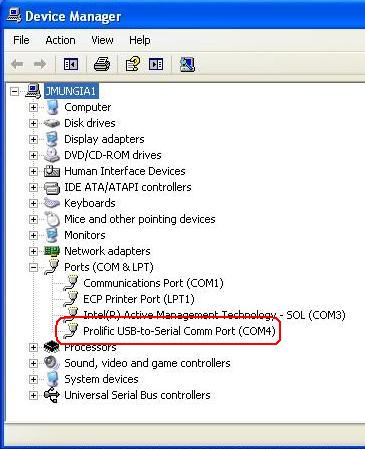Open the Action menu

pyautogui.click(x=60, y=40)
